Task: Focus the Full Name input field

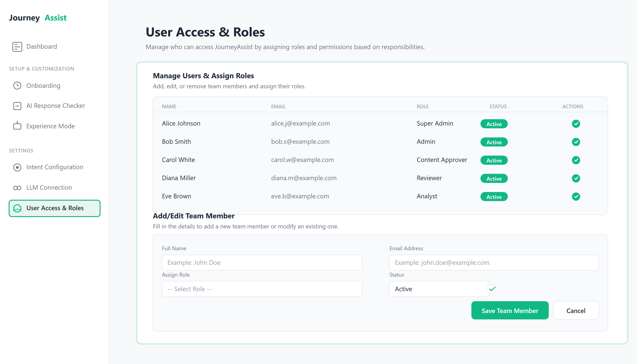Action: [x=262, y=263]
